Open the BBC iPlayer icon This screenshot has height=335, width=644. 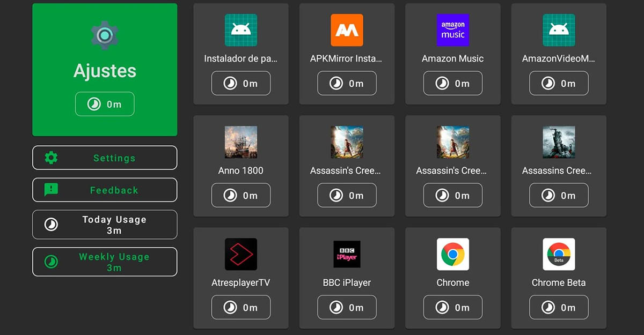(x=347, y=254)
